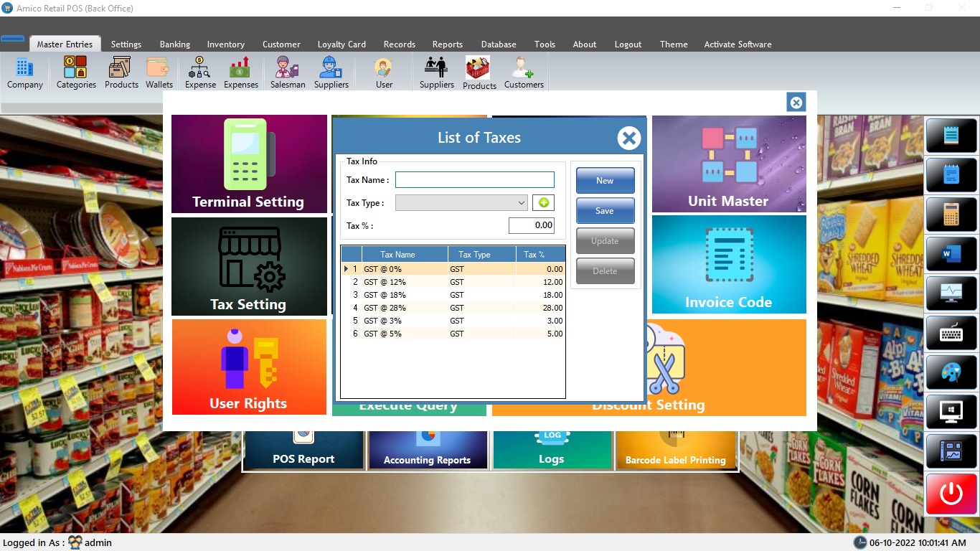Focus the Tax Name text field
Screen dimensions: 980x551
pyautogui.click(x=474, y=180)
